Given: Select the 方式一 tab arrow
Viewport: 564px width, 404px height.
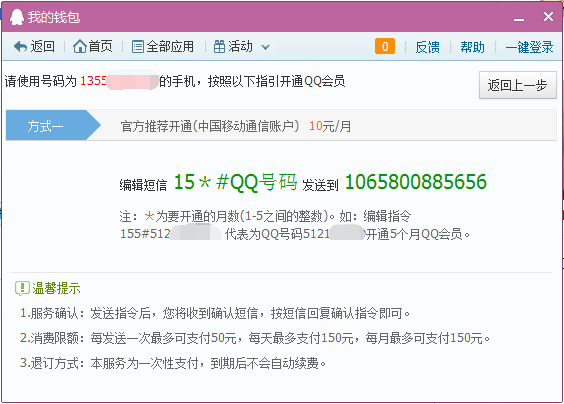Looking at the screenshot, I should pyautogui.click(x=53, y=125).
